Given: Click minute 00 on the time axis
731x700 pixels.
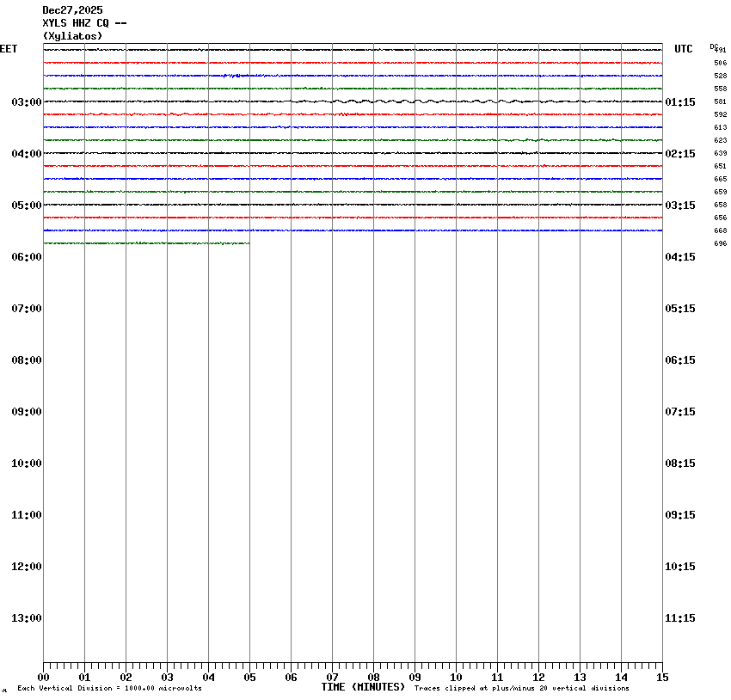Looking at the screenshot, I should click(44, 678).
